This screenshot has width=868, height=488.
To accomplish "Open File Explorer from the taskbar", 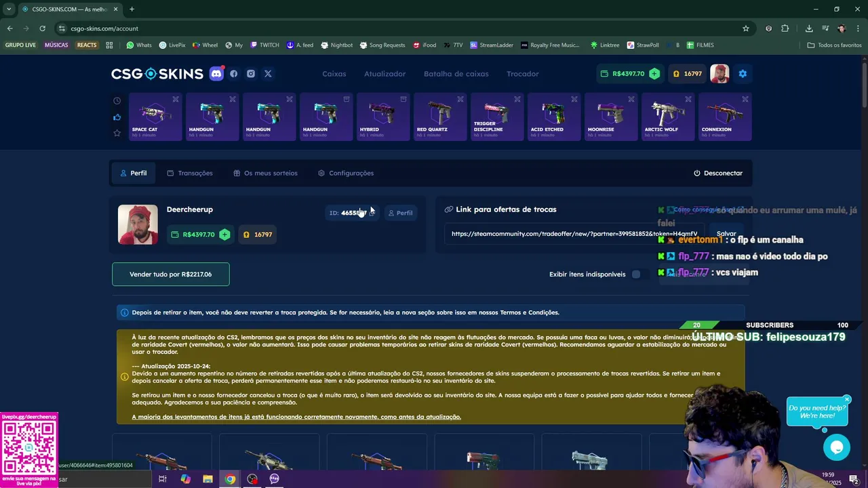I will pyautogui.click(x=208, y=479).
